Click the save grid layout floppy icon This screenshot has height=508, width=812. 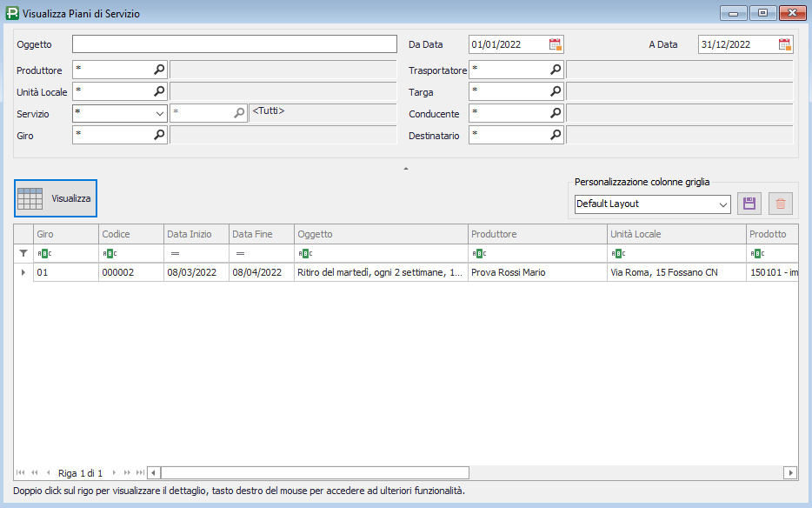749,204
